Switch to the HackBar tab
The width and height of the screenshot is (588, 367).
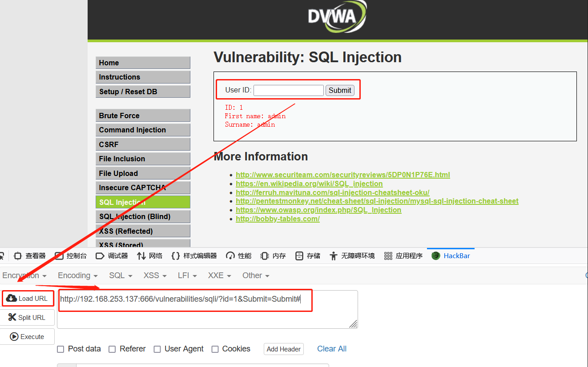(x=451, y=256)
